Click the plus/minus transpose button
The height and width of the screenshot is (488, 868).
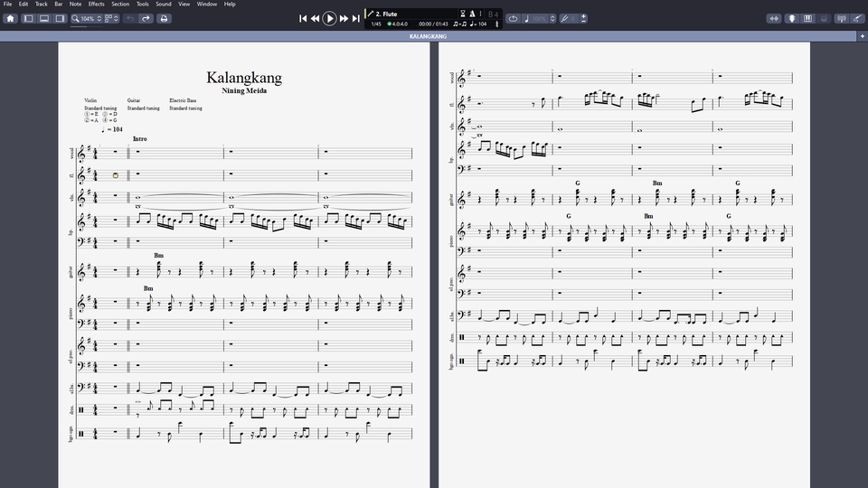[583, 18]
